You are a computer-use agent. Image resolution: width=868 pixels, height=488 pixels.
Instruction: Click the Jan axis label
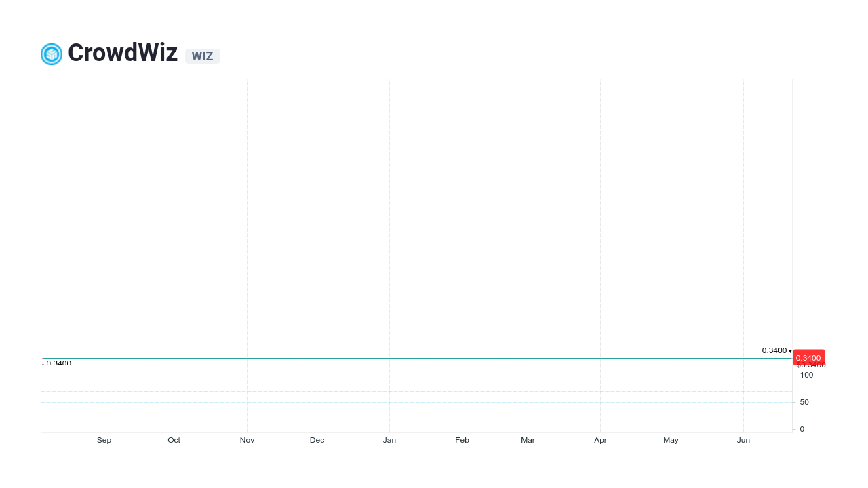click(389, 440)
